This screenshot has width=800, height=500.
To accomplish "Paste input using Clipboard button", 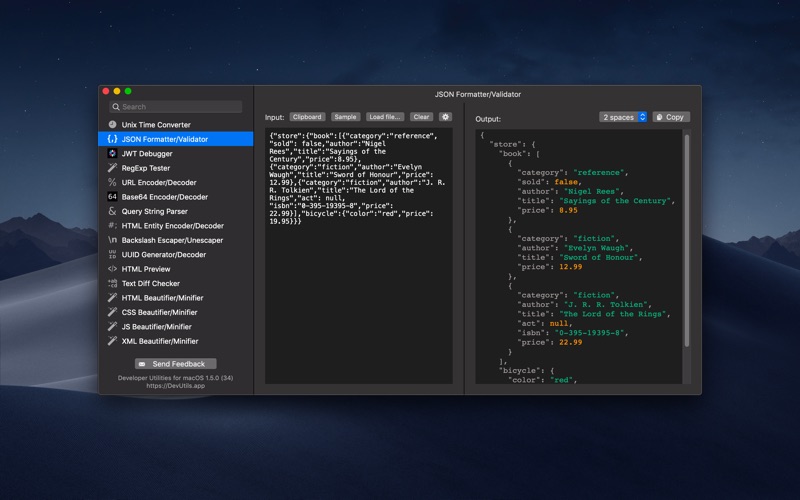I will [307, 117].
